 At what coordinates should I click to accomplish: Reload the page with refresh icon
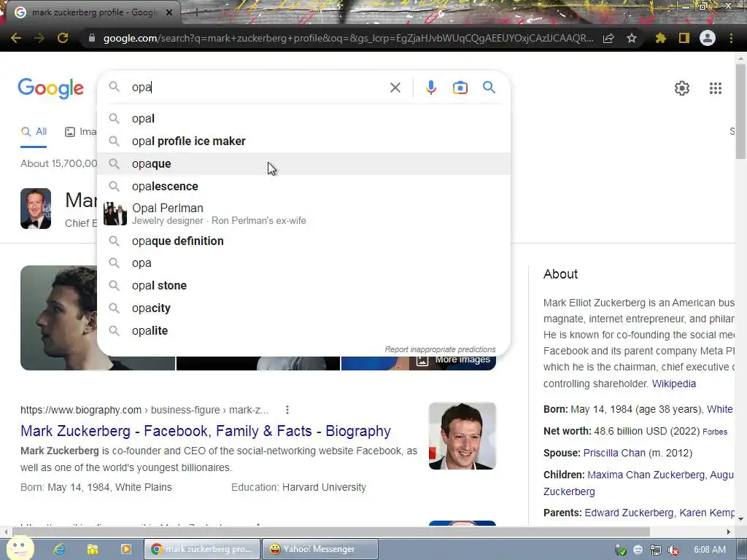pos(63,38)
